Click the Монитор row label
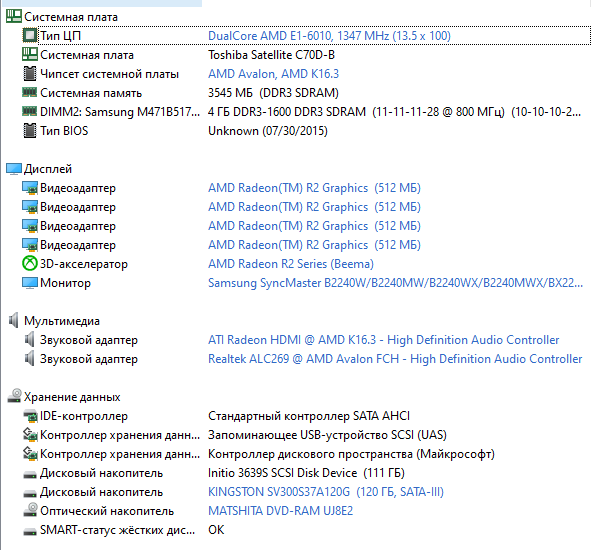 tap(65, 283)
